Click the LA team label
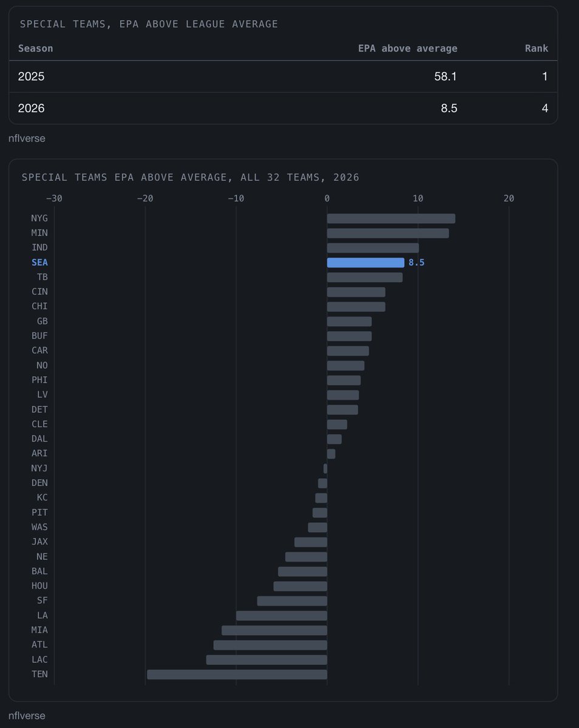579x728 pixels. click(42, 616)
